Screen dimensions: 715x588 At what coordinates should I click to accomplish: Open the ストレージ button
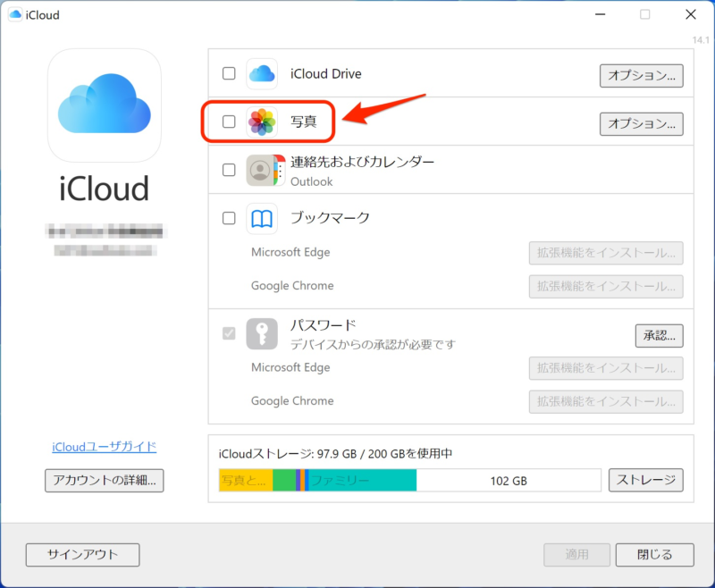645,480
